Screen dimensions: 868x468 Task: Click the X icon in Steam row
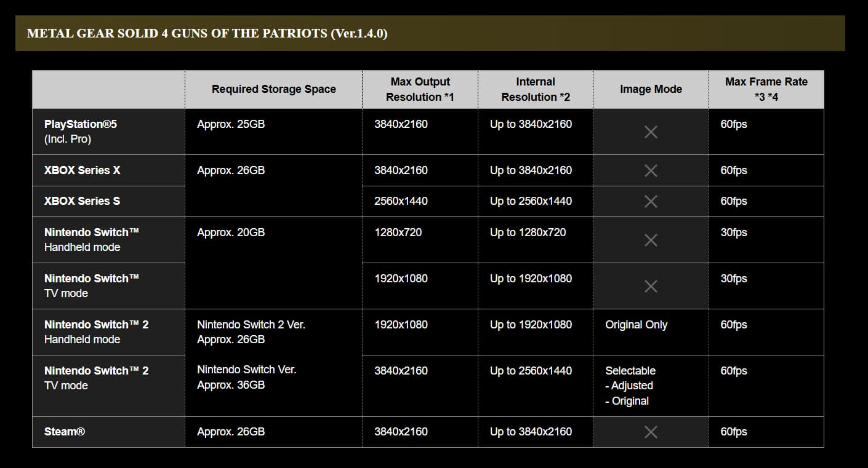[x=651, y=432]
